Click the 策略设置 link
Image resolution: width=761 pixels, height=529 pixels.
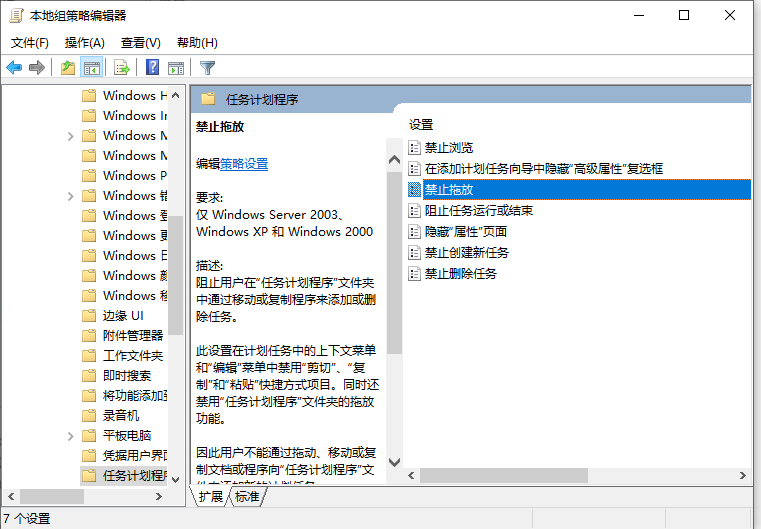pyautogui.click(x=244, y=164)
